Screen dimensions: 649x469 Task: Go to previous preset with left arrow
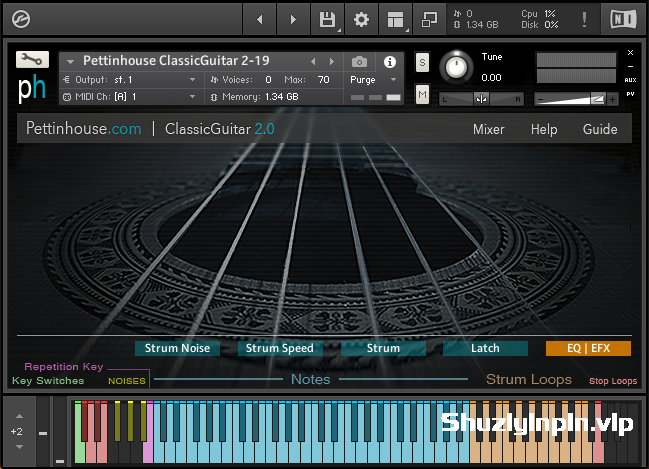click(260, 19)
